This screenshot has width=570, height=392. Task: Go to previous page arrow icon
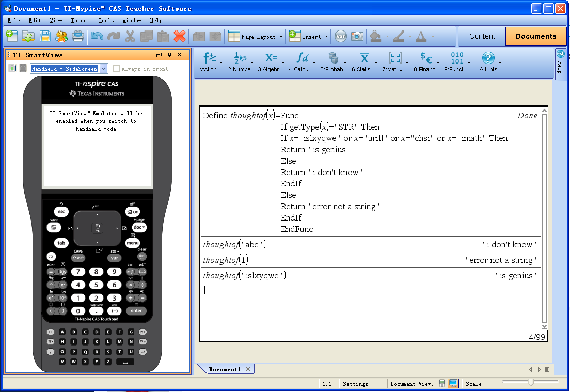(x=199, y=36)
